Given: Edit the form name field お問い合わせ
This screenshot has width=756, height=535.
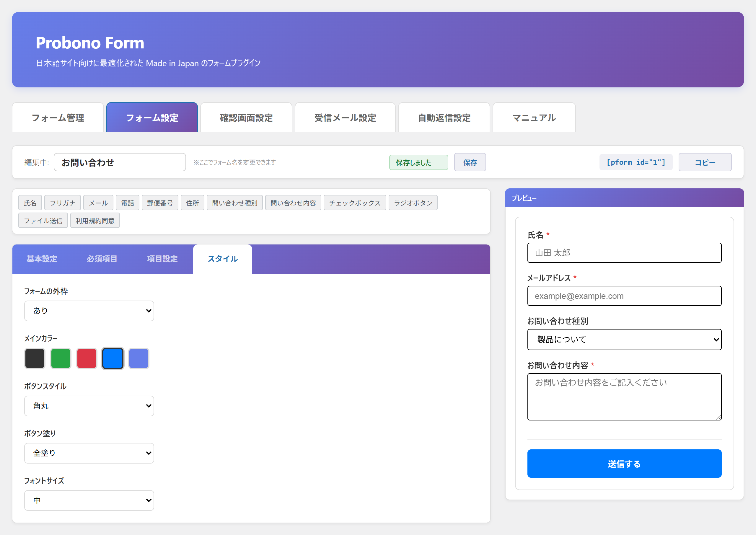Looking at the screenshot, I should coord(120,162).
